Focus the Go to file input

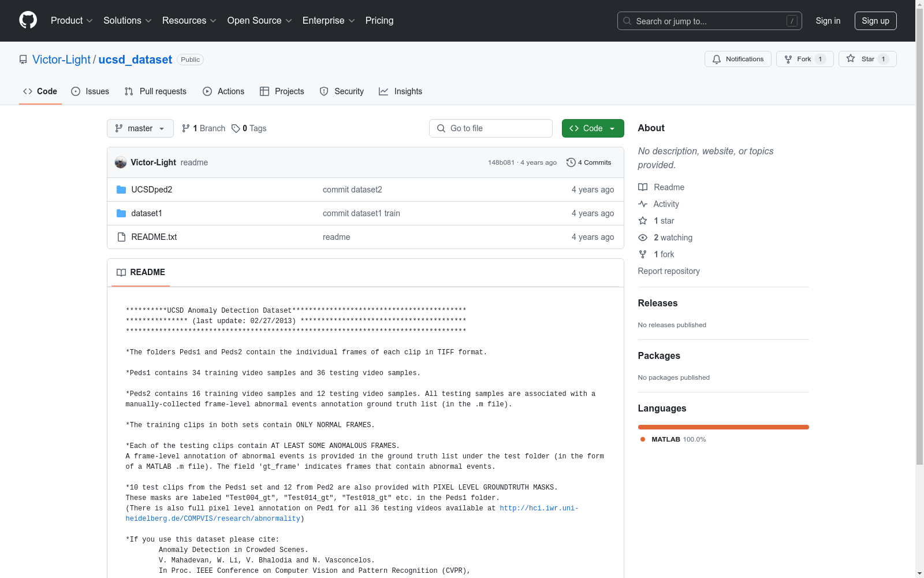pyautogui.click(x=491, y=128)
